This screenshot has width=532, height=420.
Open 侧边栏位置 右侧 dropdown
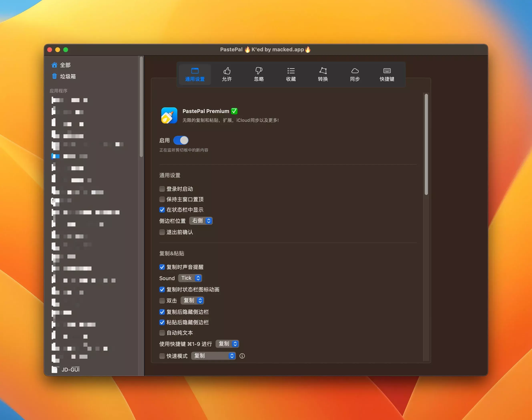(x=201, y=221)
